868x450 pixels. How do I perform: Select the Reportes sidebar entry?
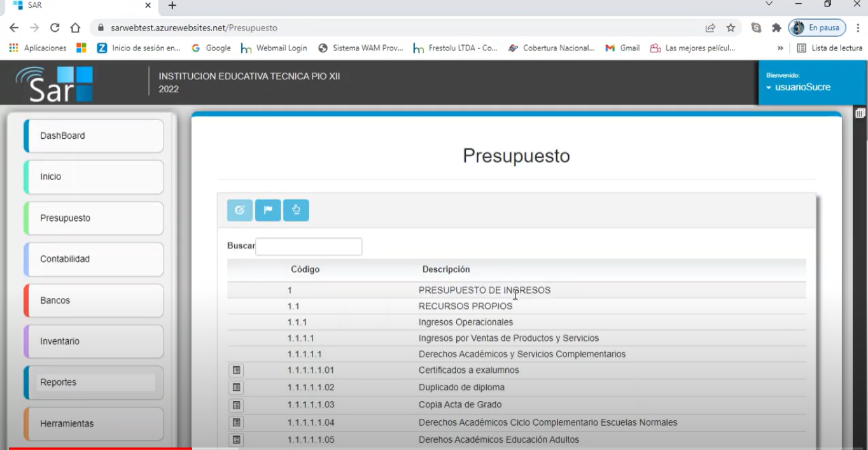[x=93, y=382]
